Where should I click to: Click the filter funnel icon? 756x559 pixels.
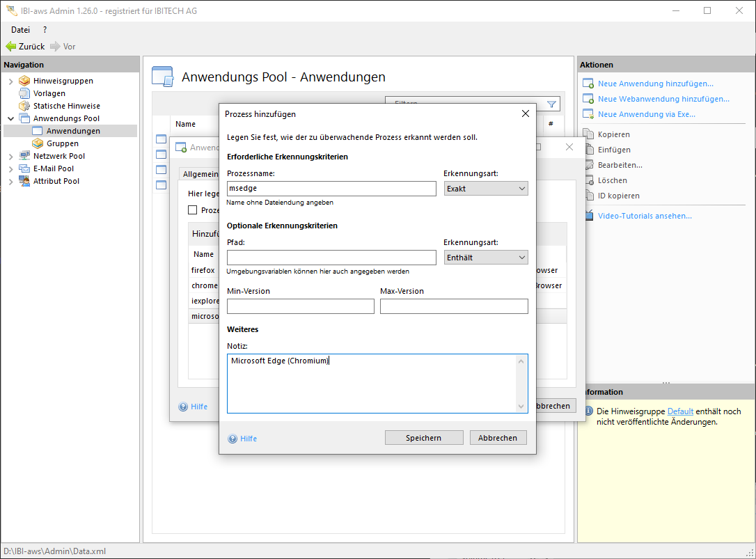(x=551, y=104)
